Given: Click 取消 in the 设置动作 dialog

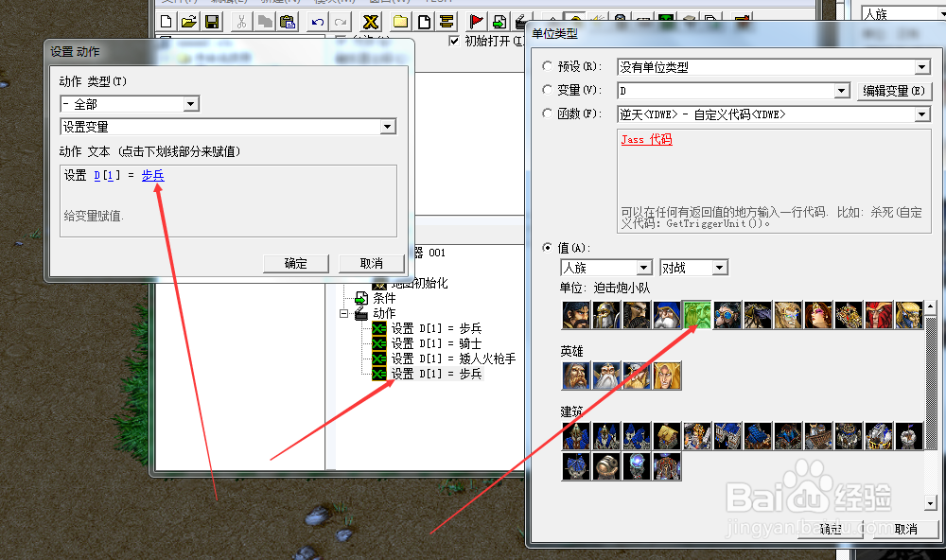Looking at the screenshot, I should pyautogui.click(x=371, y=263).
